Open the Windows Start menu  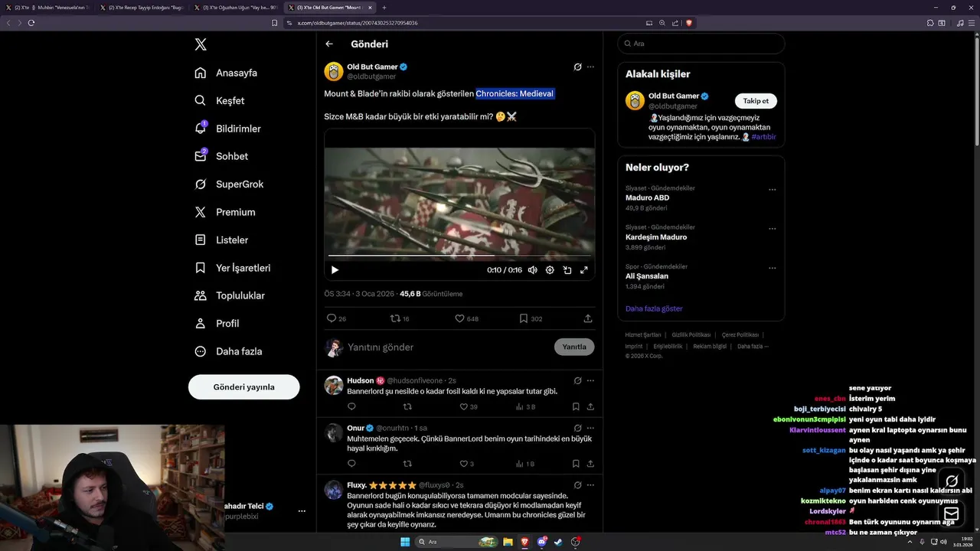click(404, 542)
